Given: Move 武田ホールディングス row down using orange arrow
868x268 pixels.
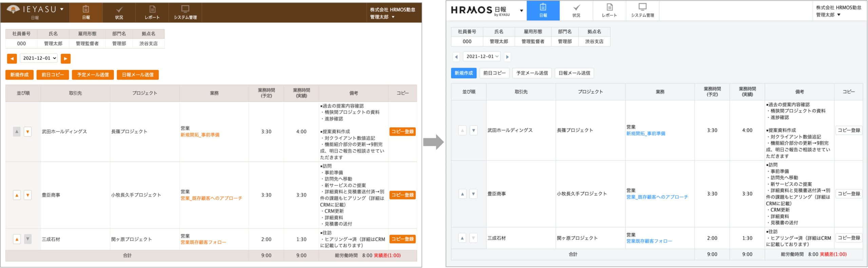Looking at the screenshot, I should [x=27, y=131].
